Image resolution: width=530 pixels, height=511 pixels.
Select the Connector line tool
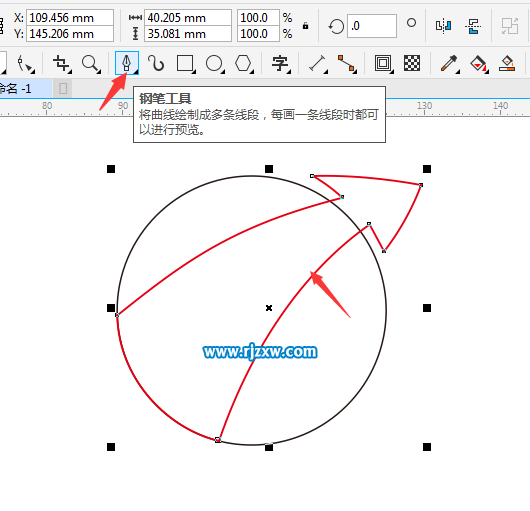pyautogui.click(x=347, y=64)
